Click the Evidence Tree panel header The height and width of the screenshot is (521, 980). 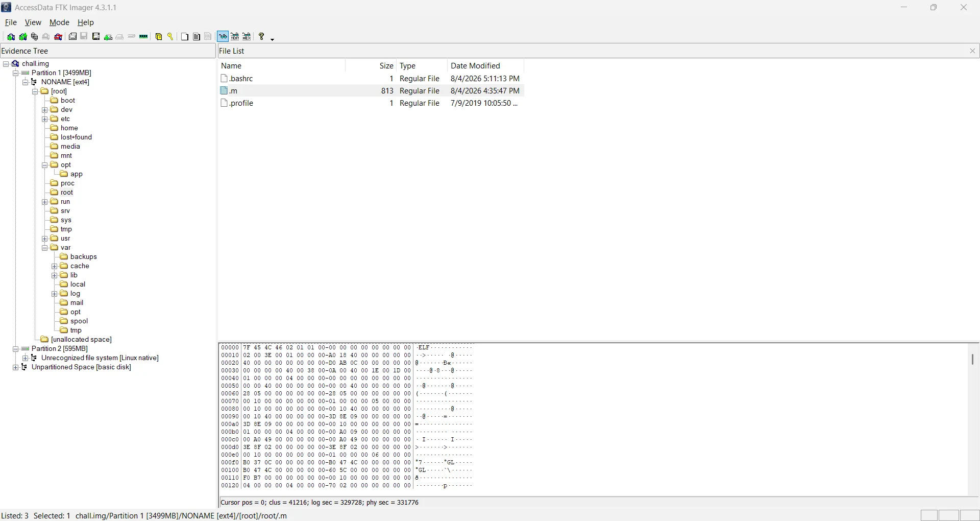[108, 51]
